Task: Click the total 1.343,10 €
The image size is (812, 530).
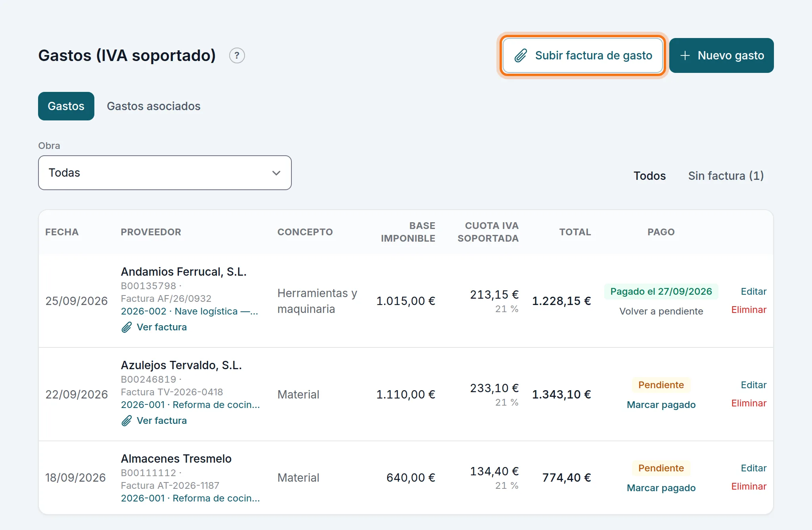Action: [x=561, y=395]
